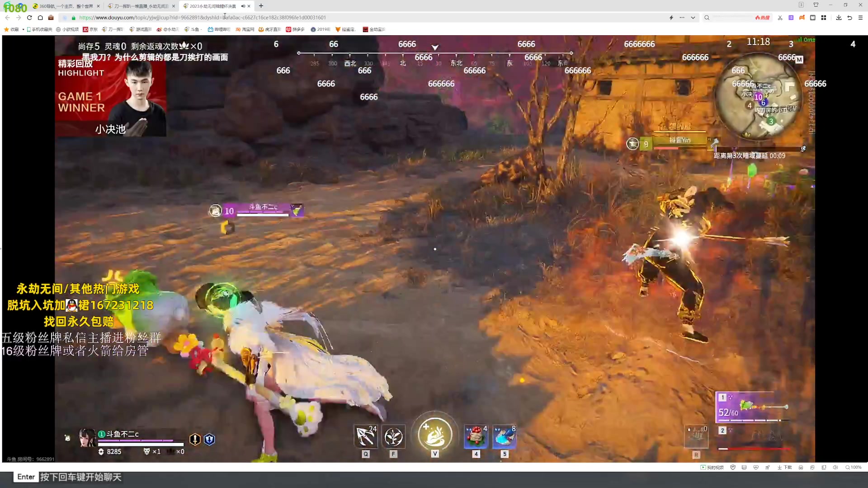The width and height of the screenshot is (868, 488).
Task: Open the four-squares apps grid icon
Action: pos(824,18)
